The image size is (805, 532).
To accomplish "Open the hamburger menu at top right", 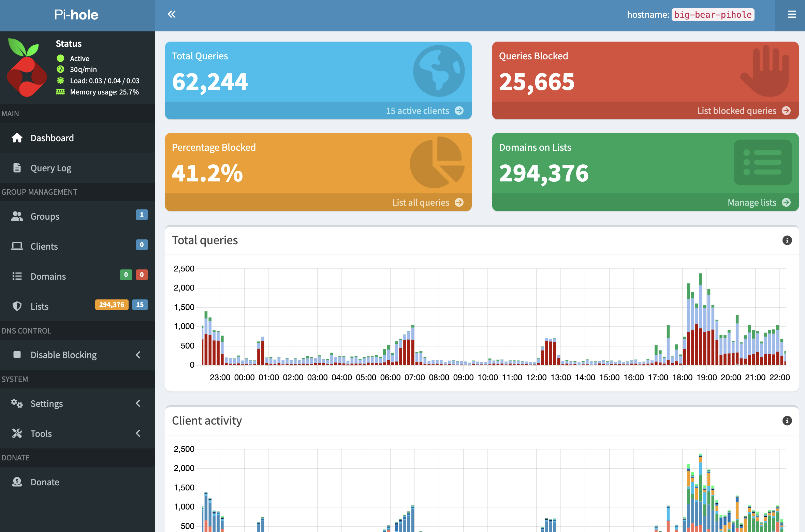I will [792, 14].
